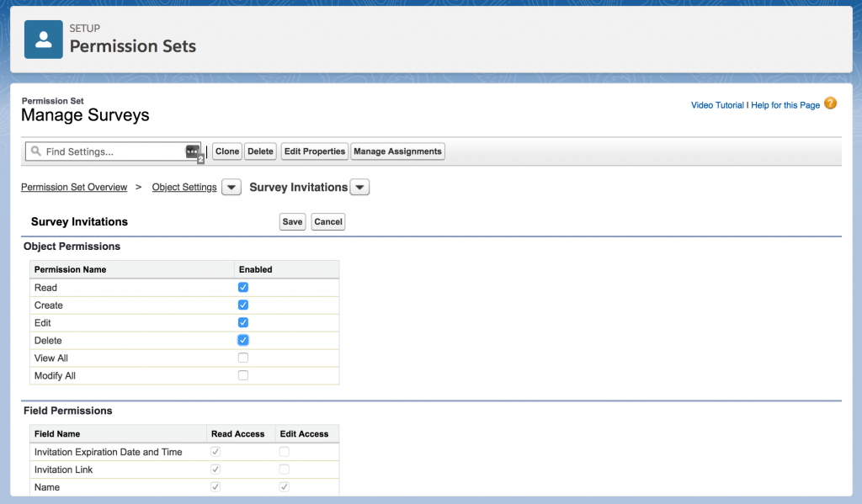Open the Video Tutorial link
This screenshot has height=504, width=862.
[715, 104]
